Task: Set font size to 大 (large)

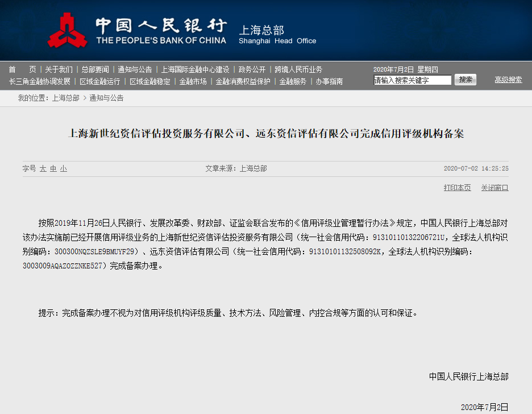Action: click(43, 169)
